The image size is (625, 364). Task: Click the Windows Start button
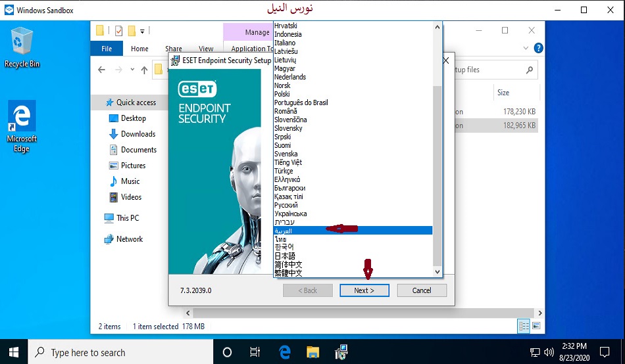tap(14, 352)
